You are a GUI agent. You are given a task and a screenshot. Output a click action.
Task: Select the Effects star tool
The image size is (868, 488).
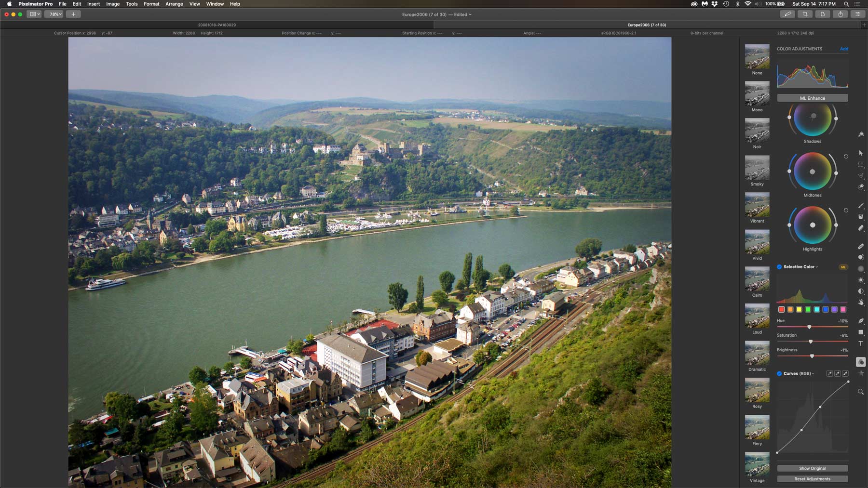click(x=861, y=373)
